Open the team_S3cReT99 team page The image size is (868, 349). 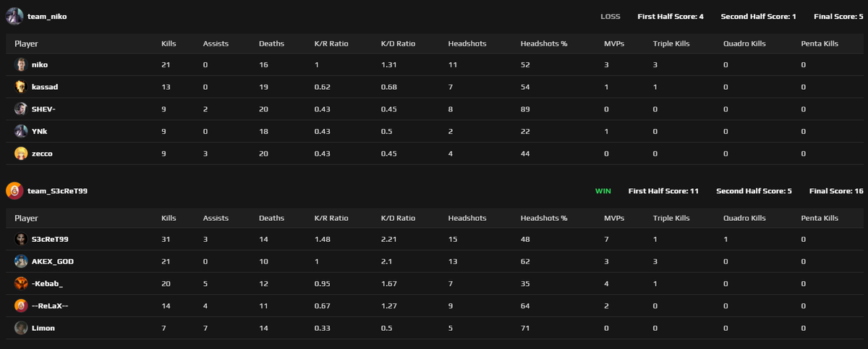tap(57, 191)
